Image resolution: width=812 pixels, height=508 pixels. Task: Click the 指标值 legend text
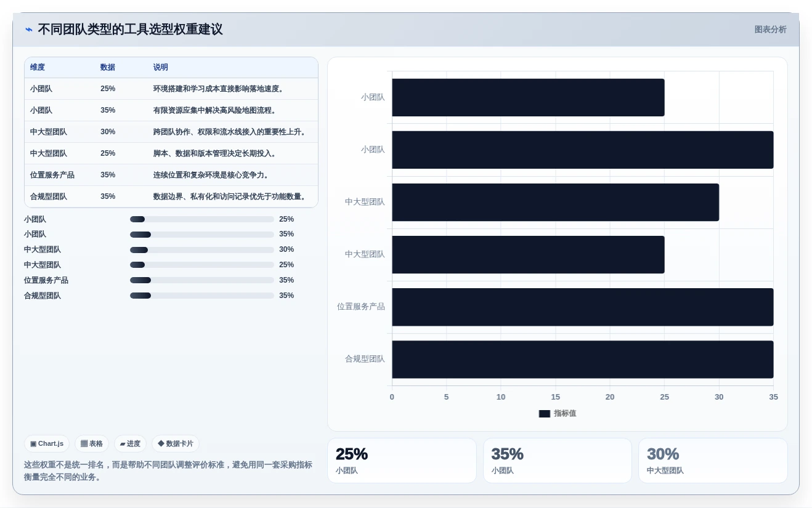[565, 414]
